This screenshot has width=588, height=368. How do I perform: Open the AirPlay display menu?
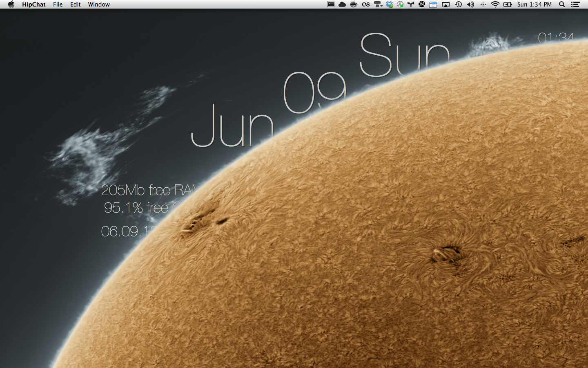pos(446,4)
